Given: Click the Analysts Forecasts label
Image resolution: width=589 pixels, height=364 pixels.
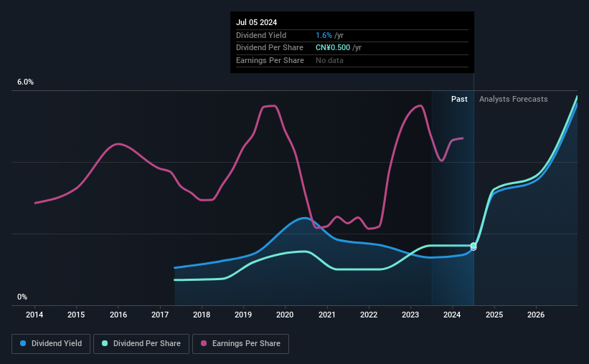Looking at the screenshot, I should pos(514,99).
